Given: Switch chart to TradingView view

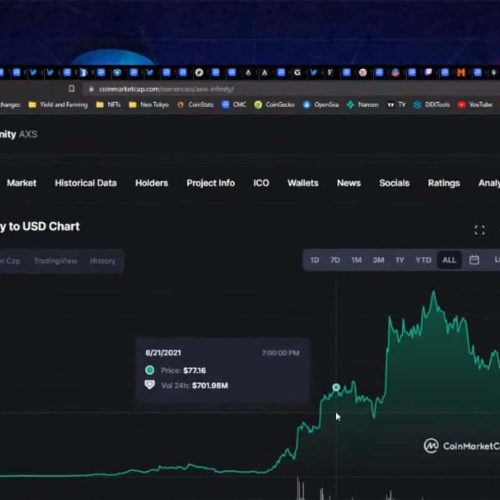Looking at the screenshot, I should point(55,261).
